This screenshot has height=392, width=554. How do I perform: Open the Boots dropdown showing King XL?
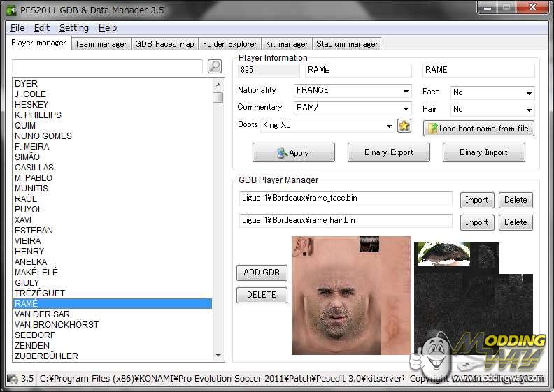pyautogui.click(x=389, y=126)
